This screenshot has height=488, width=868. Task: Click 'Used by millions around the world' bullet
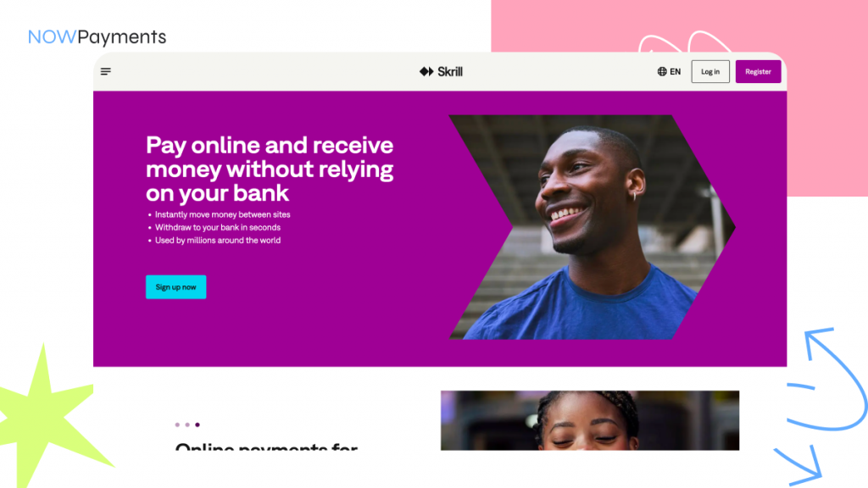pos(218,240)
